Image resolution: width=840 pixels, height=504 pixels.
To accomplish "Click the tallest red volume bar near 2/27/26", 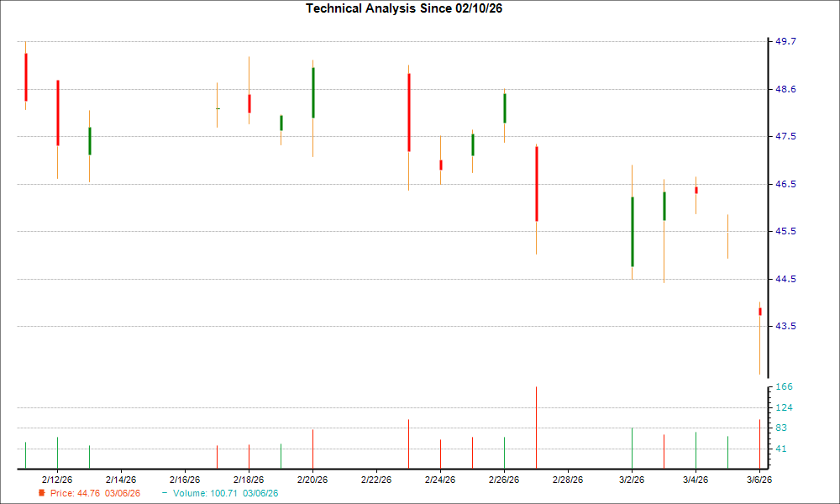I will click(537, 424).
